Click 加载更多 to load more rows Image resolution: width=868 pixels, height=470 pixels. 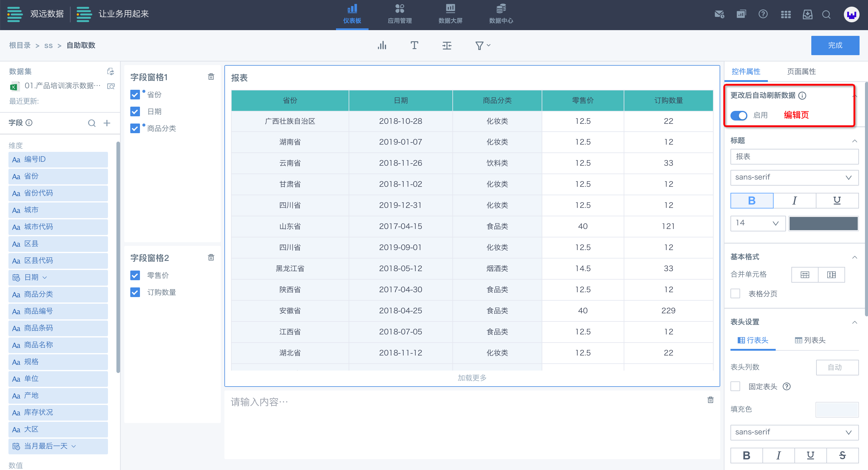(x=472, y=378)
